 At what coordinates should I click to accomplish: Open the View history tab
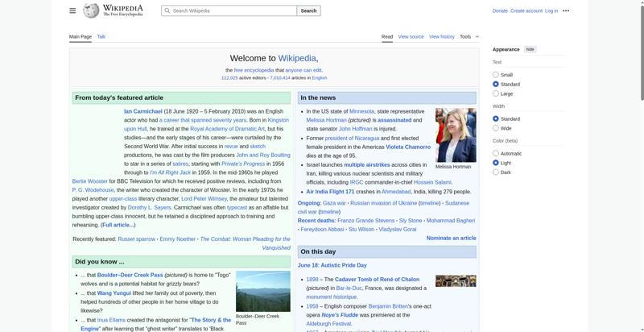[441, 36]
